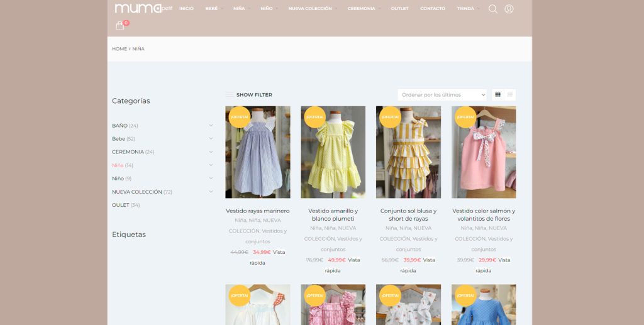This screenshot has height=325, width=644.
Task: Open the NIÑO menu in navigation
Action: (x=267, y=9)
